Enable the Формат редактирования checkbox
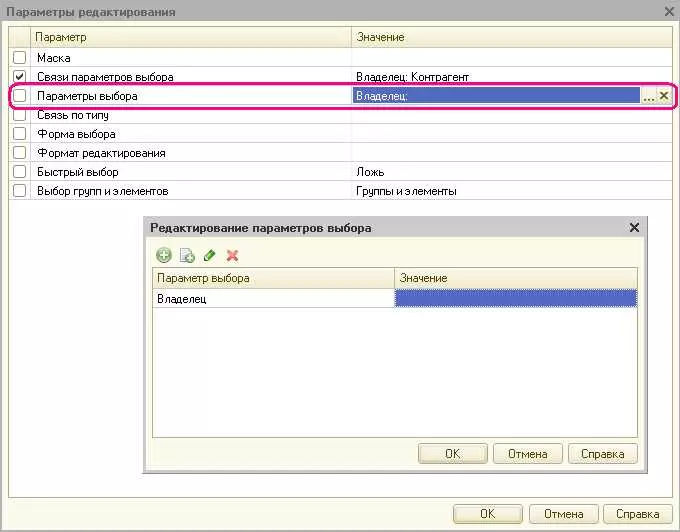The height and width of the screenshot is (532, 680). (20, 153)
